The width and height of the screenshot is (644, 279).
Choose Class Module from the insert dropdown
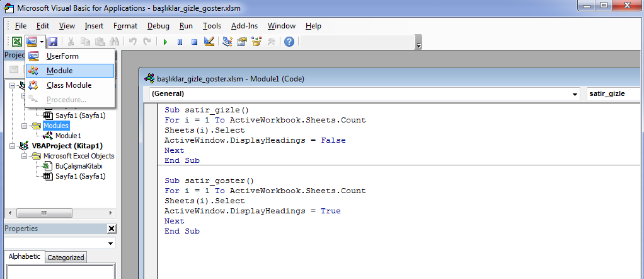click(x=70, y=85)
